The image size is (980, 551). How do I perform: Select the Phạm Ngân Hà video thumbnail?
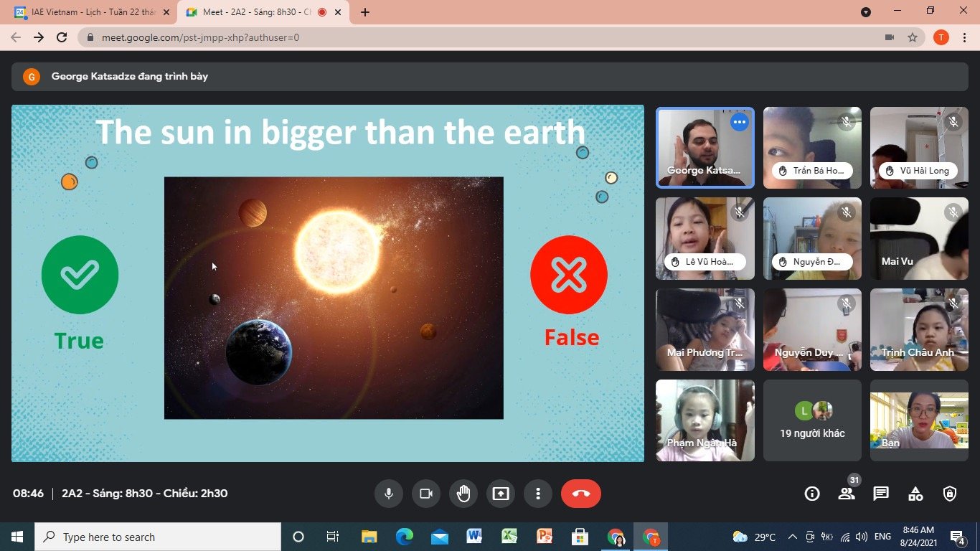click(705, 420)
